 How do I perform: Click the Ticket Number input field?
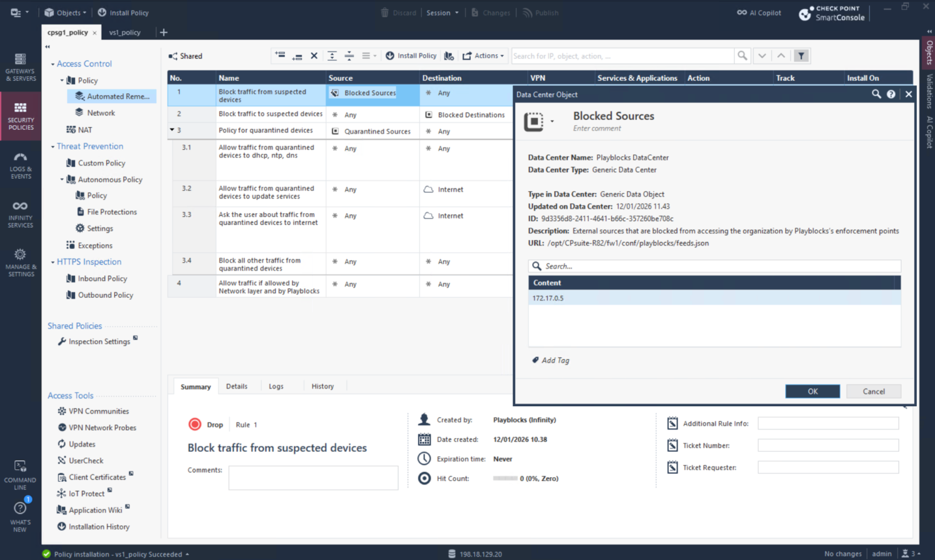coord(827,445)
